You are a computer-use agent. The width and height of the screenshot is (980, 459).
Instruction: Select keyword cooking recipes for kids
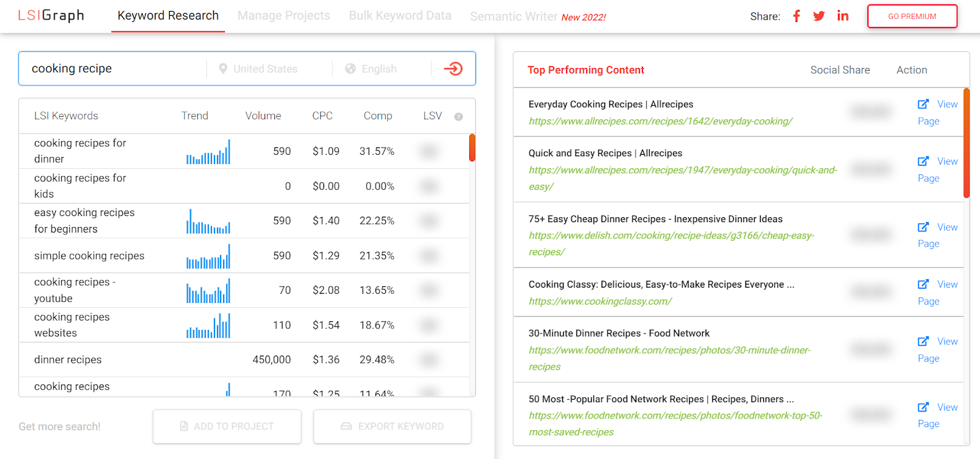click(x=80, y=186)
